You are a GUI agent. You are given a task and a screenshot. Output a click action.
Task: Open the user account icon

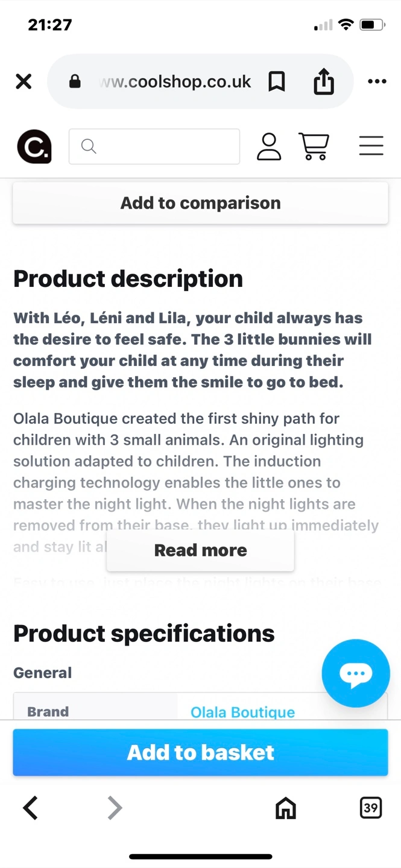tap(269, 146)
